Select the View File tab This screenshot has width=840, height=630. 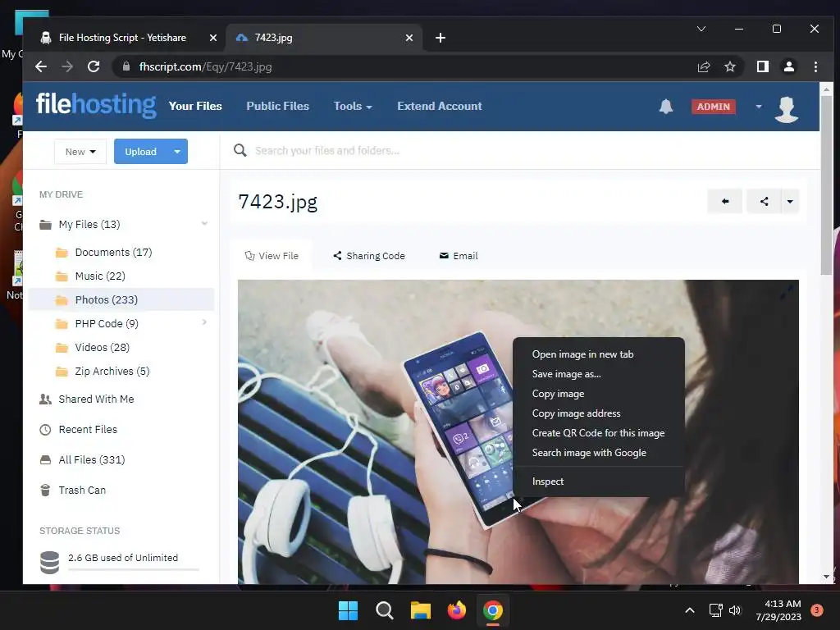tap(272, 256)
